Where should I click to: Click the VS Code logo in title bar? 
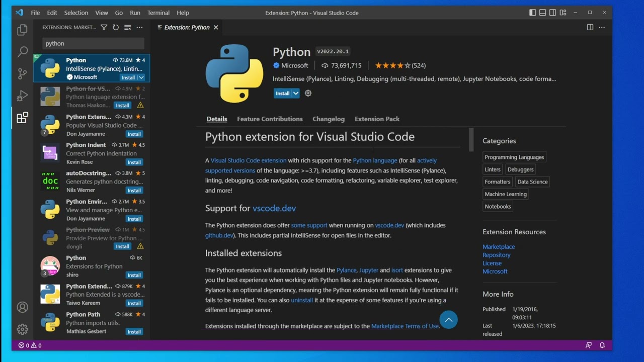pyautogui.click(x=20, y=13)
